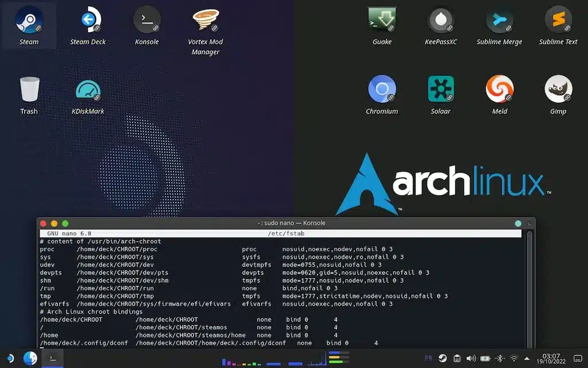This screenshot has height=368, width=588.
Task: Click the Konsole window title '-: sudo nano — Konsole'
Action: pos(291,223)
